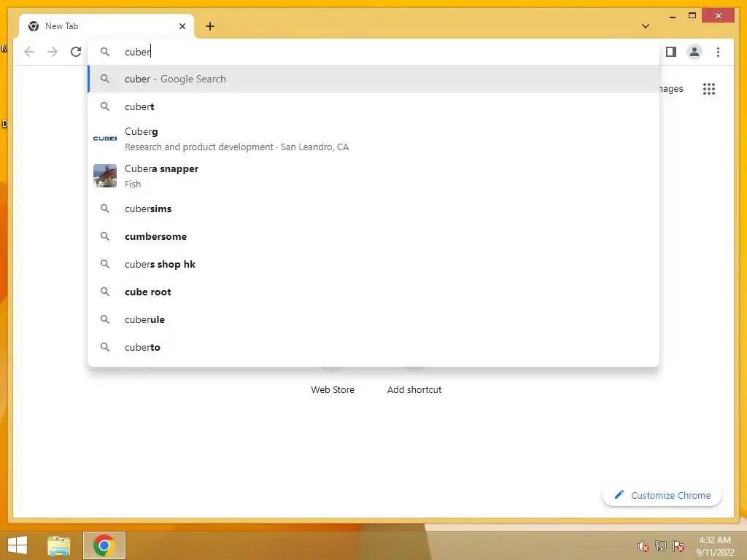Viewport: 747px width, 560px height.
Task: Open a new tab with plus button
Action: click(x=210, y=26)
